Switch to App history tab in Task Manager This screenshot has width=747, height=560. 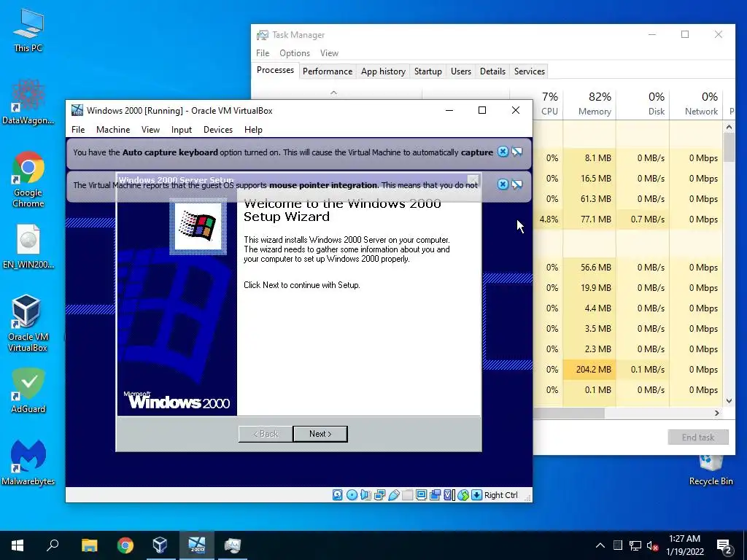pyautogui.click(x=383, y=71)
